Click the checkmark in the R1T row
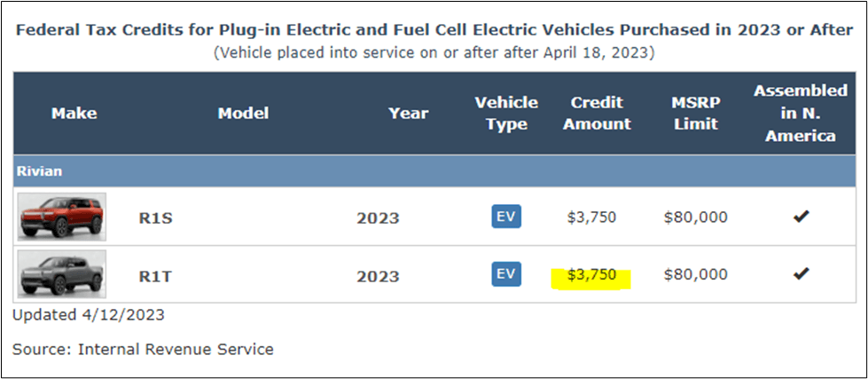 (801, 274)
